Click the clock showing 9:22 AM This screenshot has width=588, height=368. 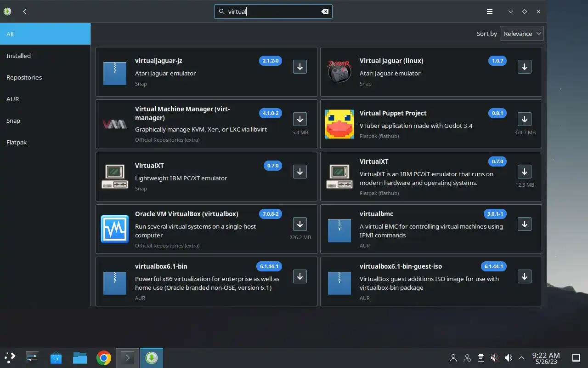pos(546,358)
